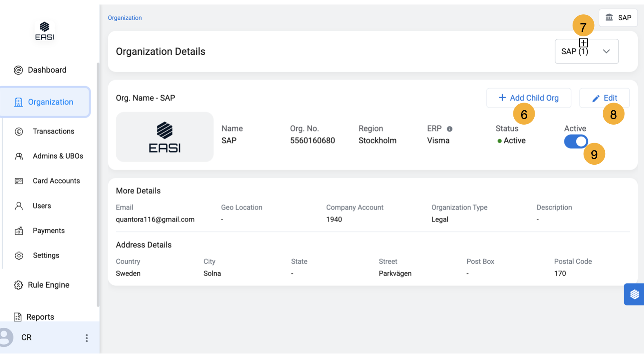Go to Admins & UBOs page
Viewport: 644px width, 358px height.
click(58, 156)
